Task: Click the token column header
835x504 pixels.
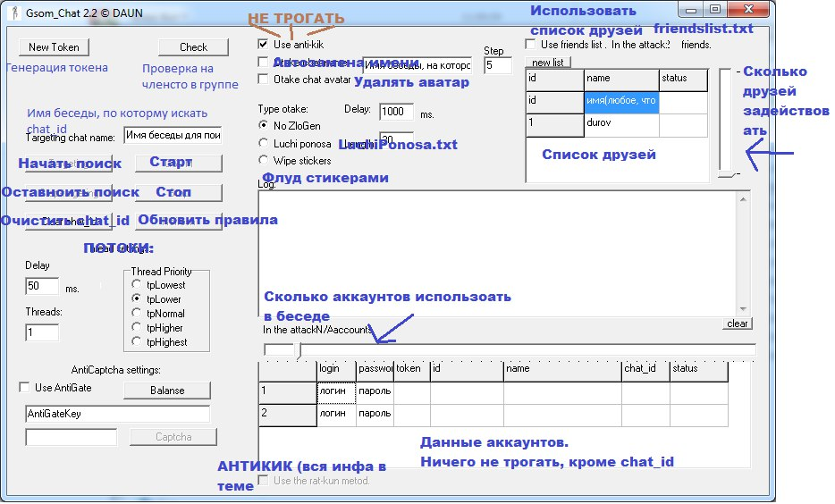Action: point(412,371)
